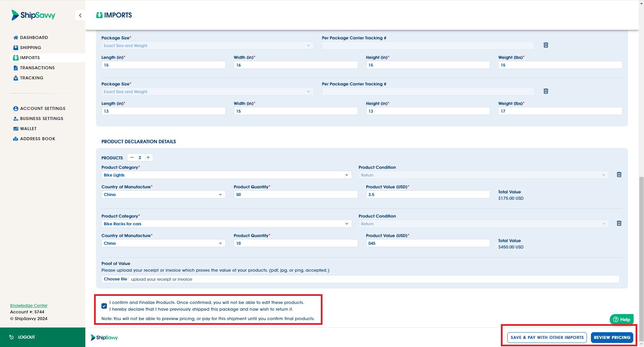Open country of manufacture dropdown for Bike Racks
This screenshot has height=347, width=644.
coord(163,243)
